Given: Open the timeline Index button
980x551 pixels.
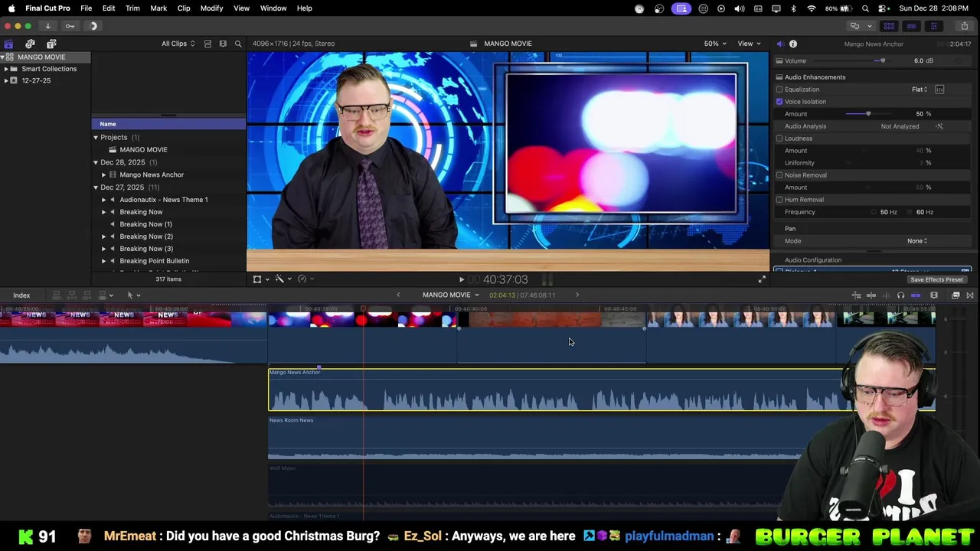Looking at the screenshot, I should point(21,295).
